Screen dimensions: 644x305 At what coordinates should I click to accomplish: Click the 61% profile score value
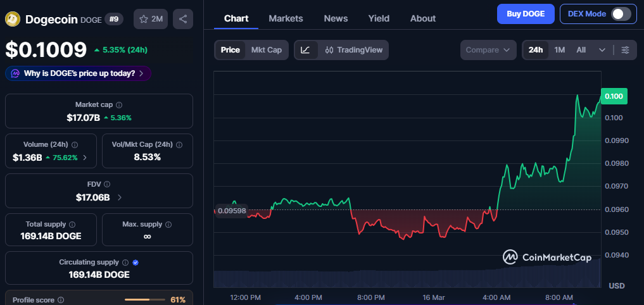point(178,300)
